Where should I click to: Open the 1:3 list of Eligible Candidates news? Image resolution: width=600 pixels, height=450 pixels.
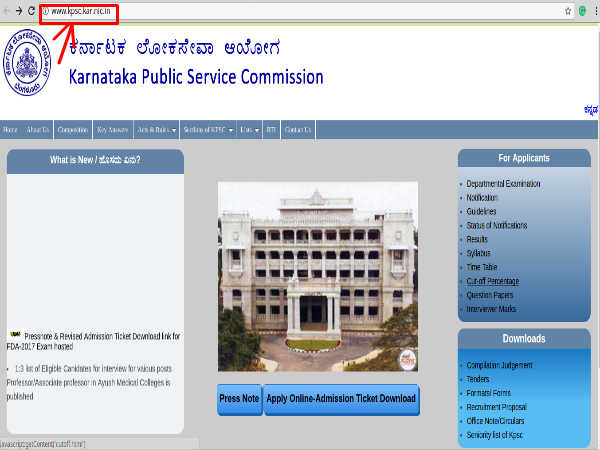pos(89,382)
